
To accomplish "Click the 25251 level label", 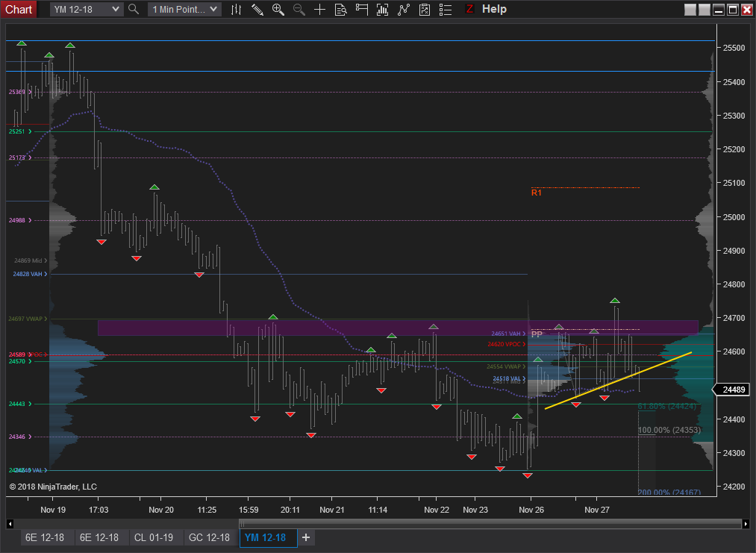I will point(19,131).
